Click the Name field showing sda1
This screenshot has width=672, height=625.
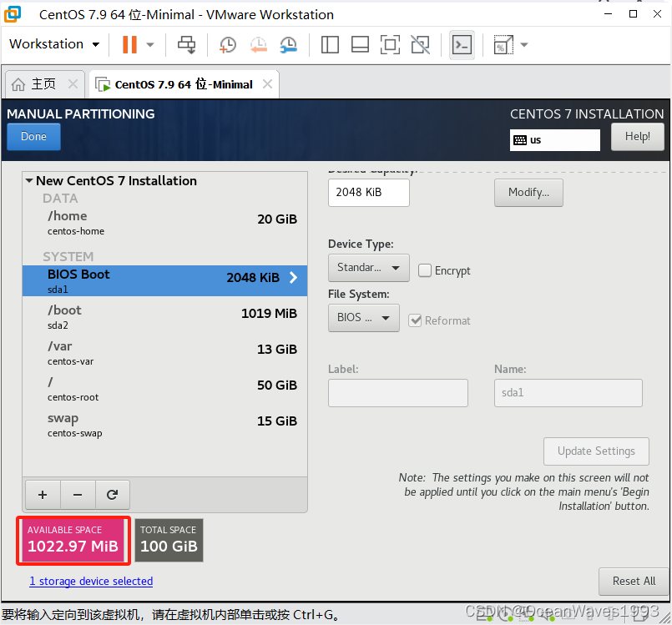pos(568,393)
